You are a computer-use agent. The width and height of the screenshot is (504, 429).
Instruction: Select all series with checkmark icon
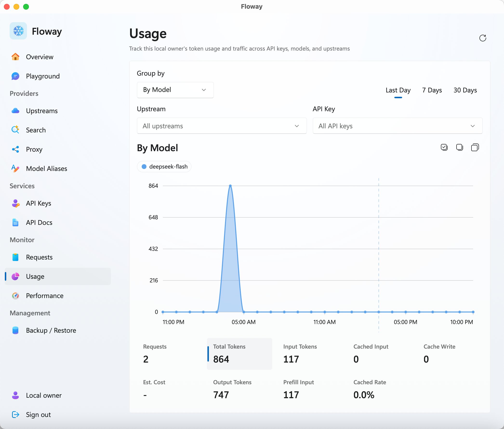point(444,147)
